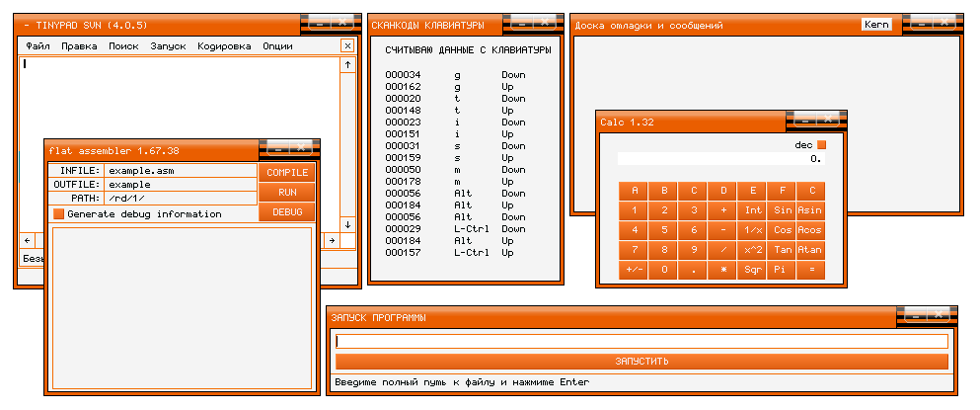
Task: Toggle the dec number mode in Calc
Action: click(x=821, y=145)
